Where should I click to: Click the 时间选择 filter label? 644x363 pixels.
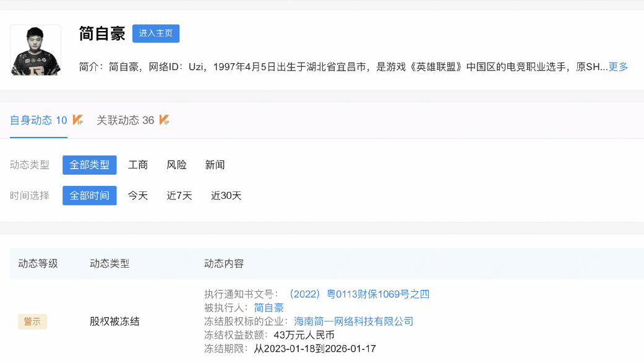pos(30,195)
